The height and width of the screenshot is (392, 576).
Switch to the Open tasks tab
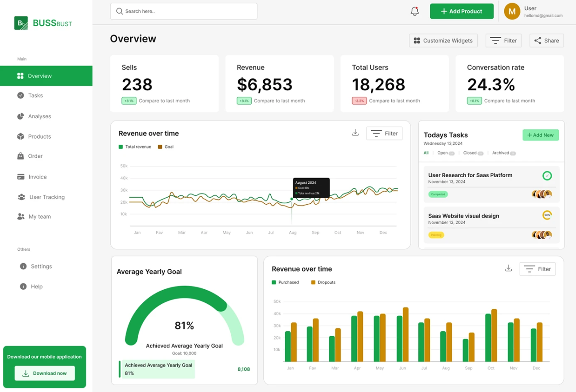click(442, 153)
